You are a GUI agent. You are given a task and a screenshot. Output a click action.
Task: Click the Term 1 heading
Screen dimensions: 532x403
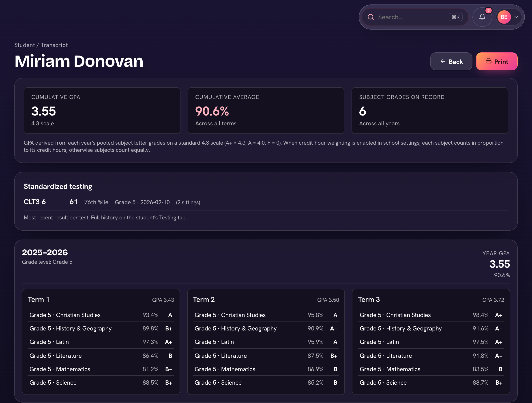[x=39, y=299]
